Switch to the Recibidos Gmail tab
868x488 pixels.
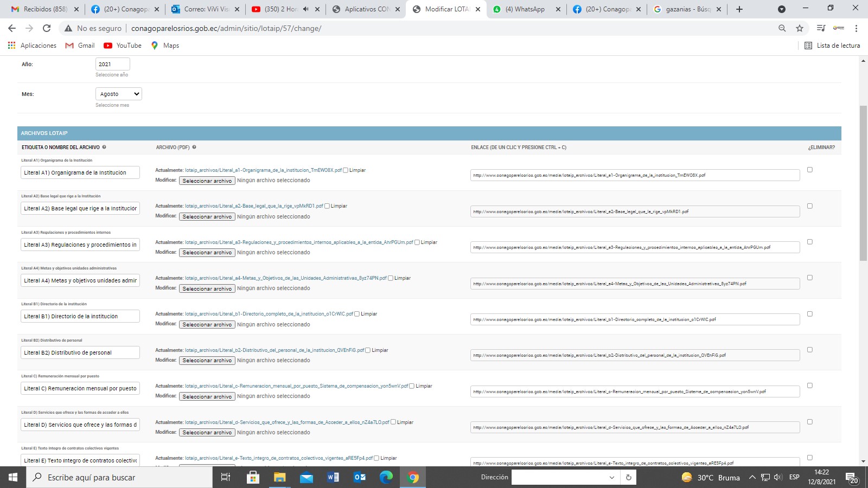[46, 9]
